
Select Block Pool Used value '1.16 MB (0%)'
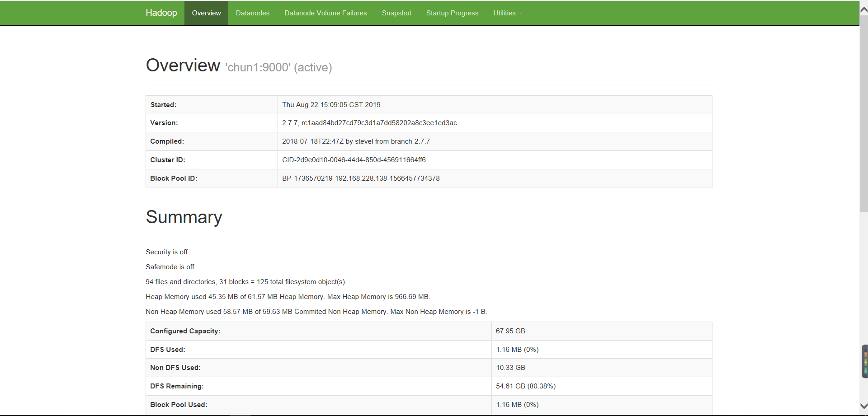[x=517, y=405]
